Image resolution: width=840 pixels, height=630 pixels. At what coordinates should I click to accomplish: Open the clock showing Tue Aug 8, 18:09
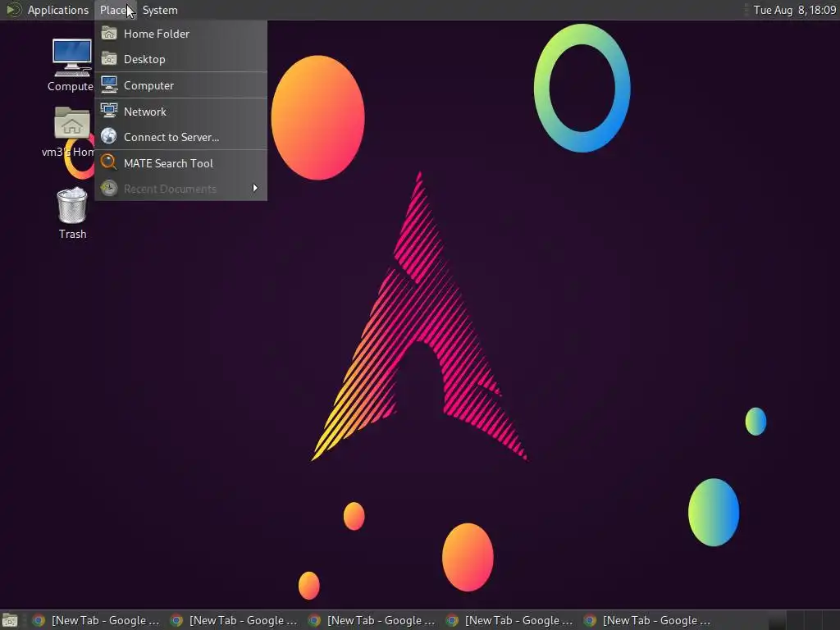[794, 10]
